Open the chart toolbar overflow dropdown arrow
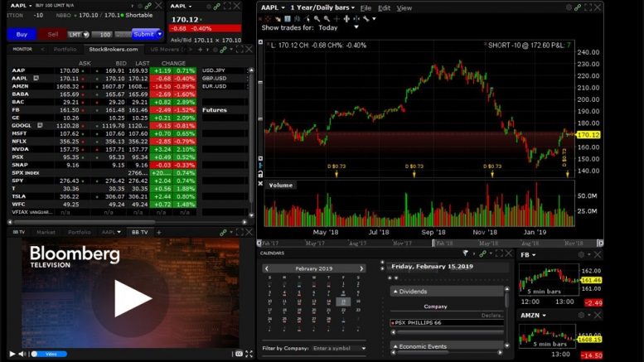This screenshot has height=362, width=644. tap(374, 19)
